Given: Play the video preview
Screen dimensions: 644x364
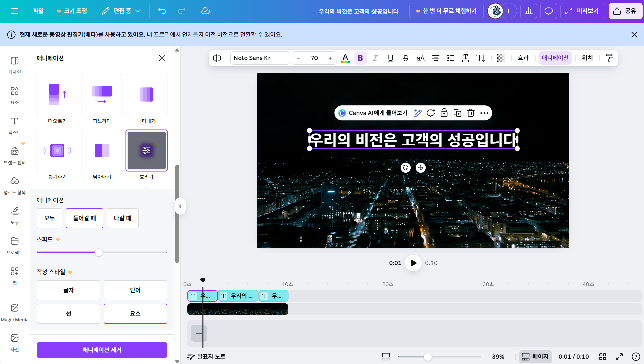Looking at the screenshot, I should point(413,263).
